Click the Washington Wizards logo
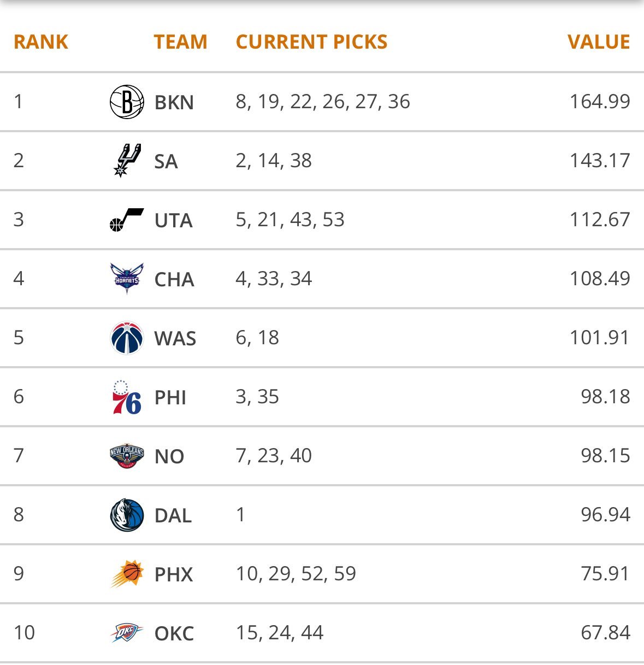Image resolution: width=644 pixels, height=665 pixels. (x=127, y=338)
